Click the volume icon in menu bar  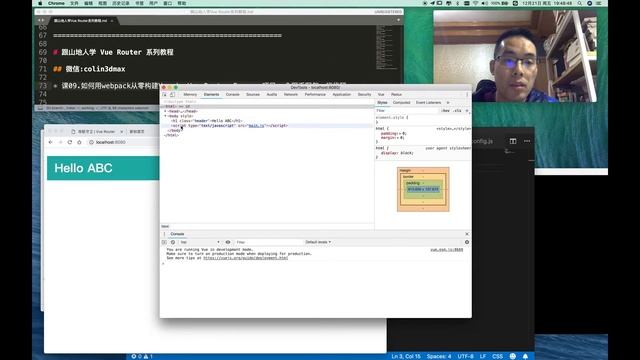point(484,3)
